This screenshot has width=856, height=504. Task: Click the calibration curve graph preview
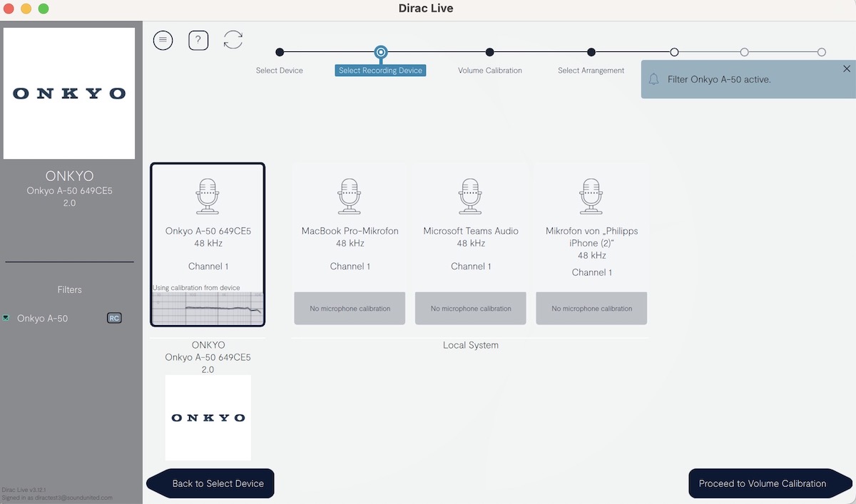(x=208, y=308)
